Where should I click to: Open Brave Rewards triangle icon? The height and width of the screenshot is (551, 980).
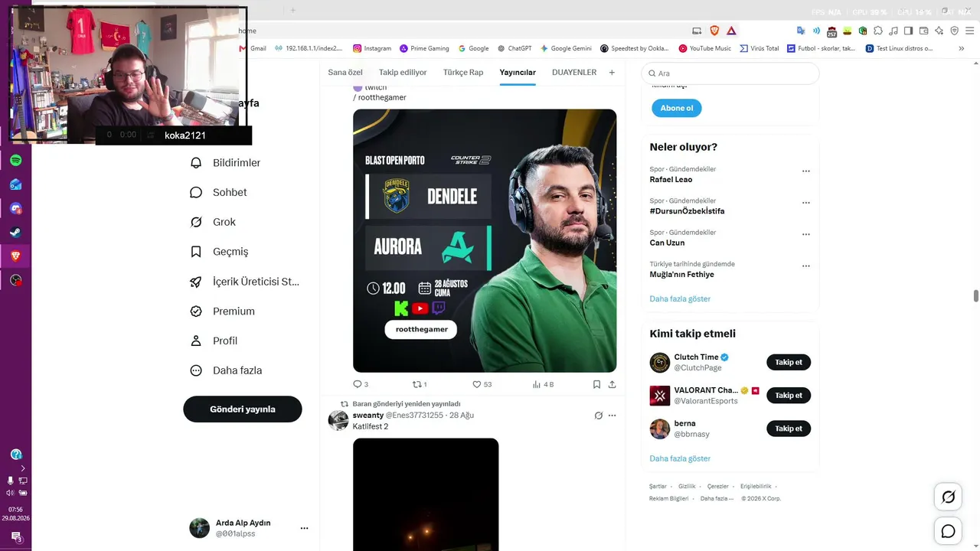[x=731, y=31]
